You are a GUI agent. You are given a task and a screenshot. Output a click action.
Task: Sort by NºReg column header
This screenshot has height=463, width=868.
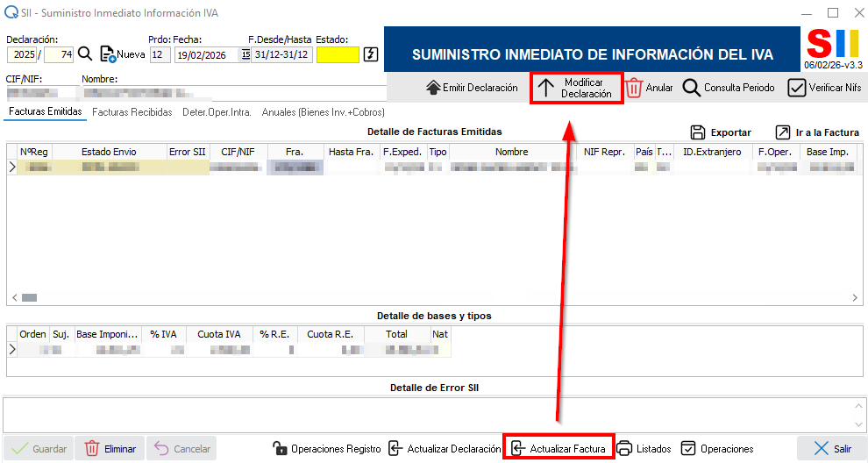pyautogui.click(x=34, y=152)
